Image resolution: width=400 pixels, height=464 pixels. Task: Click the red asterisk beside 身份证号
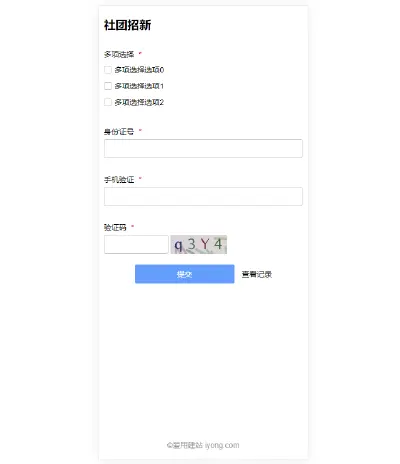pyautogui.click(x=140, y=130)
